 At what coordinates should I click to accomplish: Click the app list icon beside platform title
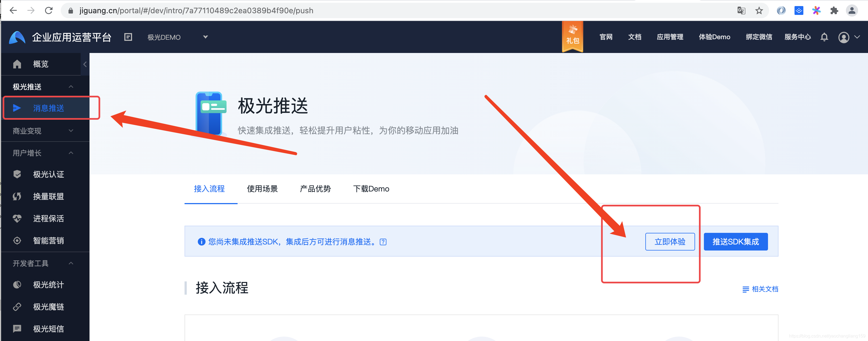click(x=128, y=37)
